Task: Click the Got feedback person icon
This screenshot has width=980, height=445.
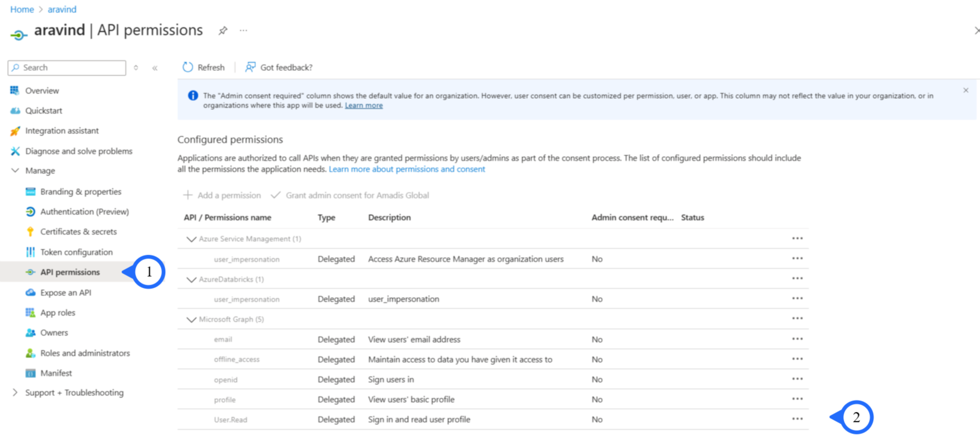Action: click(x=250, y=67)
